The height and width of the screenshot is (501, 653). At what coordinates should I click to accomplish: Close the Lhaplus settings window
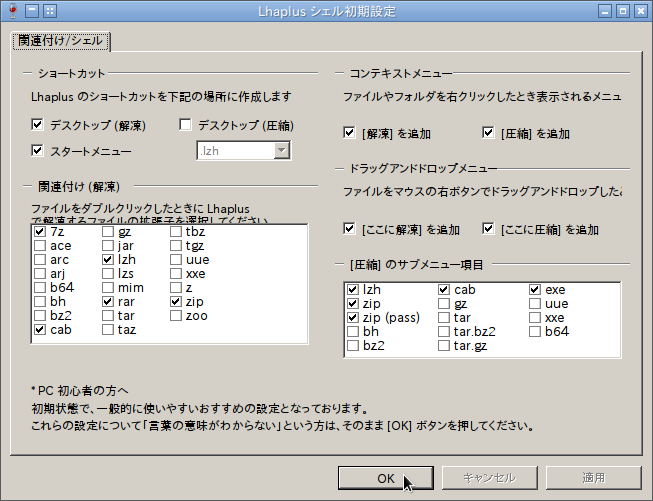pyautogui.click(x=641, y=11)
